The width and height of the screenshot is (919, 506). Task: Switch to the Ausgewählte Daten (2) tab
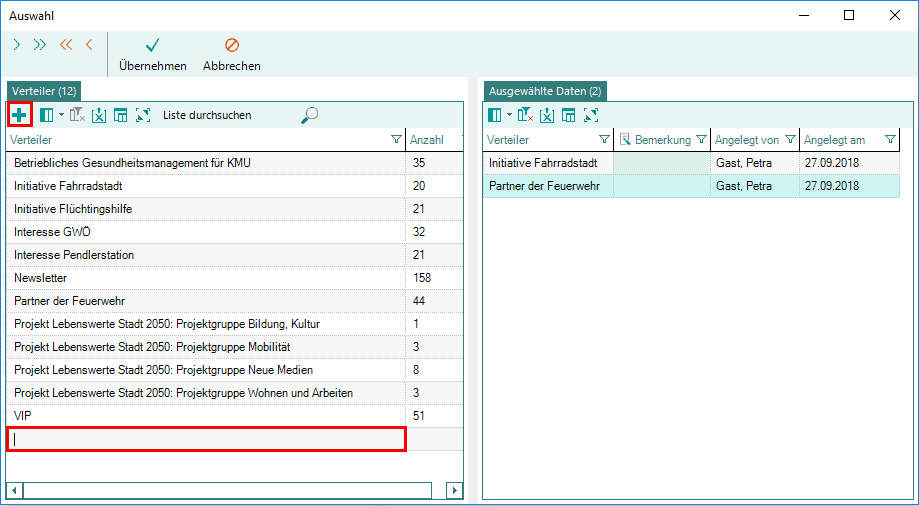click(x=545, y=91)
